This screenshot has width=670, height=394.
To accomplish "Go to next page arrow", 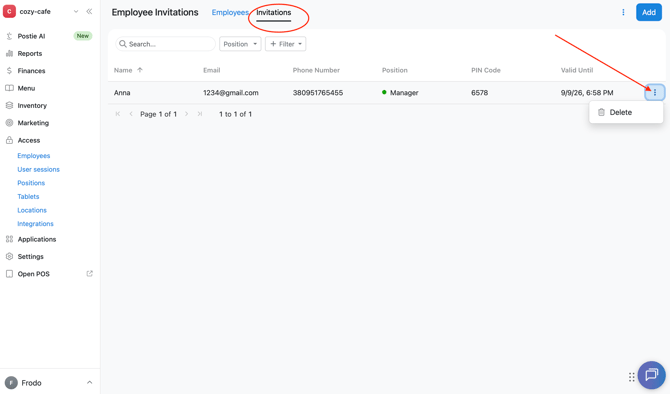I will (x=186, y=114).
